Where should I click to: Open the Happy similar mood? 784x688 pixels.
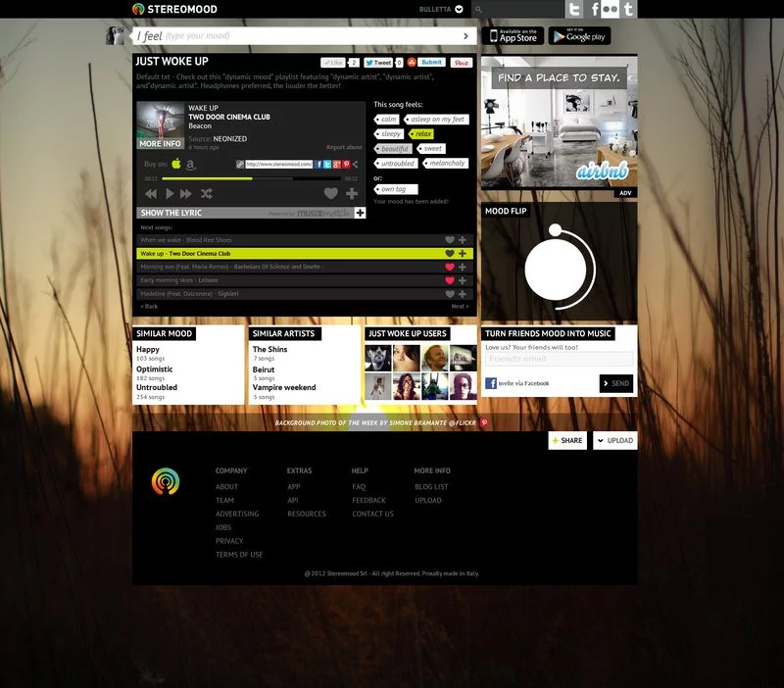(148, 350)
